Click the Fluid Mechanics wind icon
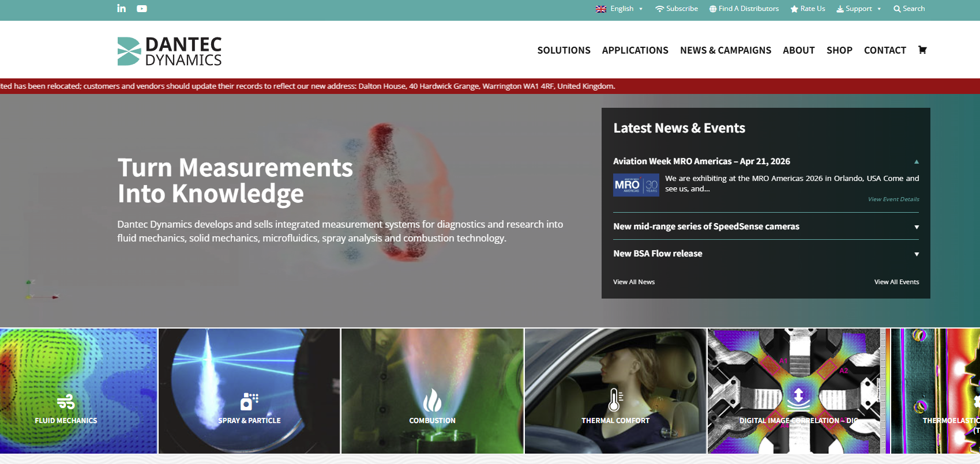 coord(66,401)
